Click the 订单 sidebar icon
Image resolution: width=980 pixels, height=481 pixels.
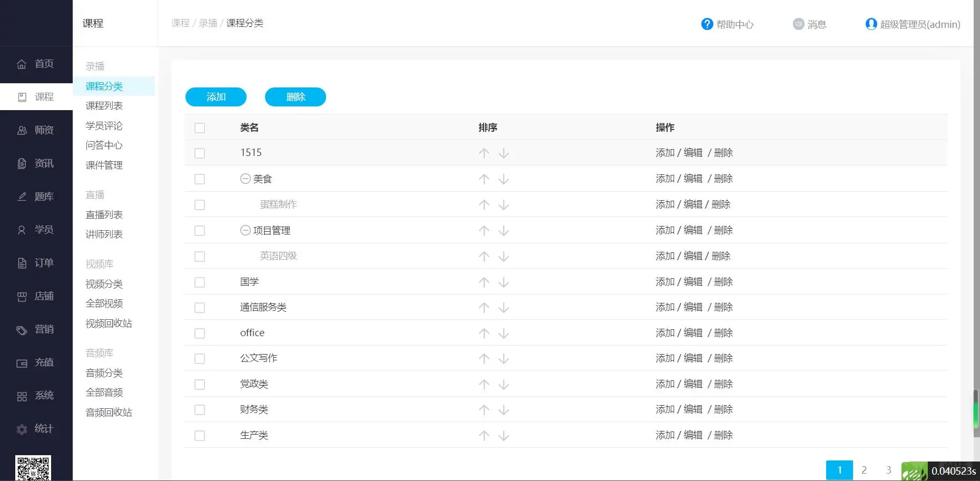coord(22,262)
